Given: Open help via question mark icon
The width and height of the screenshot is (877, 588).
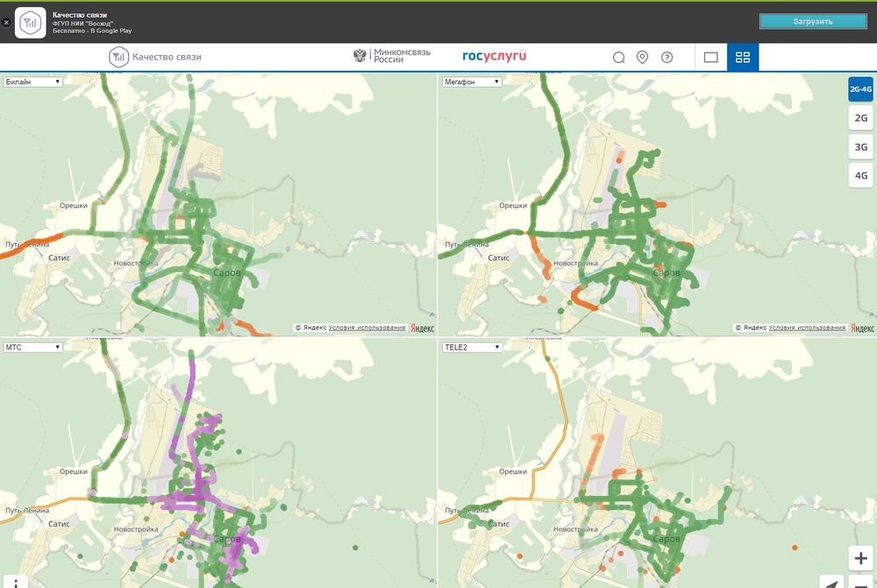Looking at the screenshot, I should 667,58.
